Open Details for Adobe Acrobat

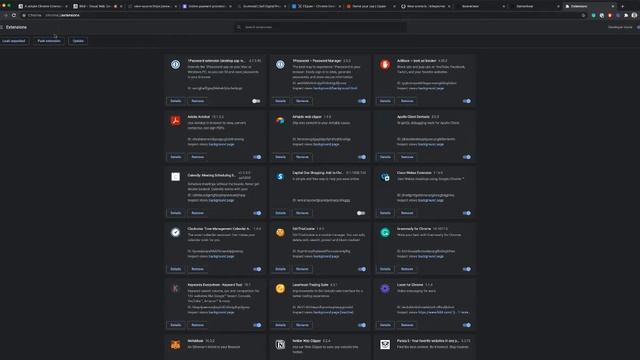(176, 157)
